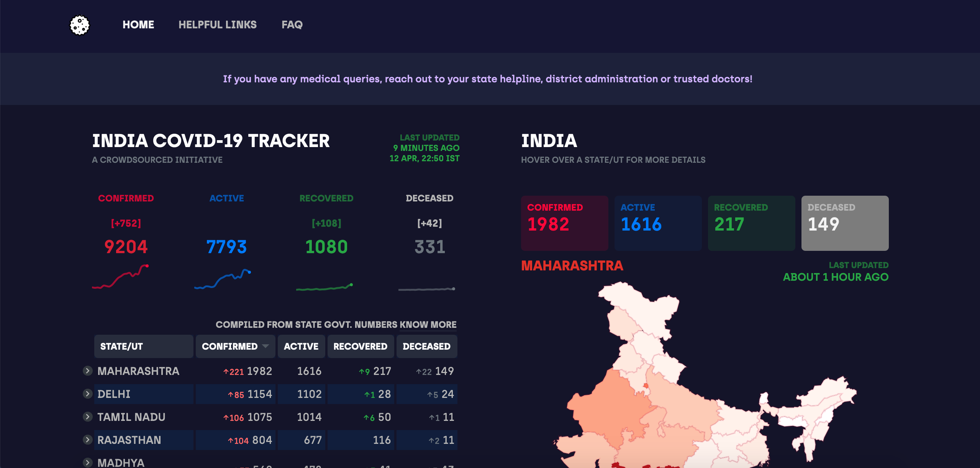Click the MAHARASHTRA label above the map
Screen dimensions: 980x468
572,265
